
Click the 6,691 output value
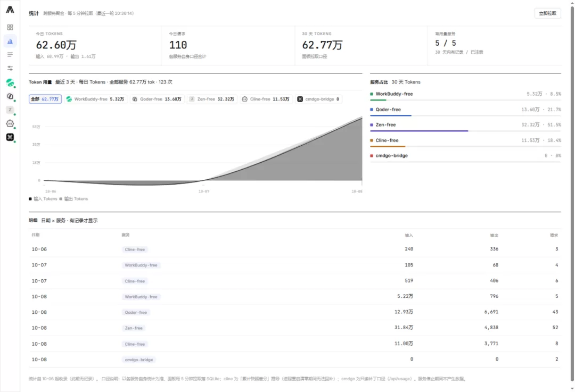(491, 312)
